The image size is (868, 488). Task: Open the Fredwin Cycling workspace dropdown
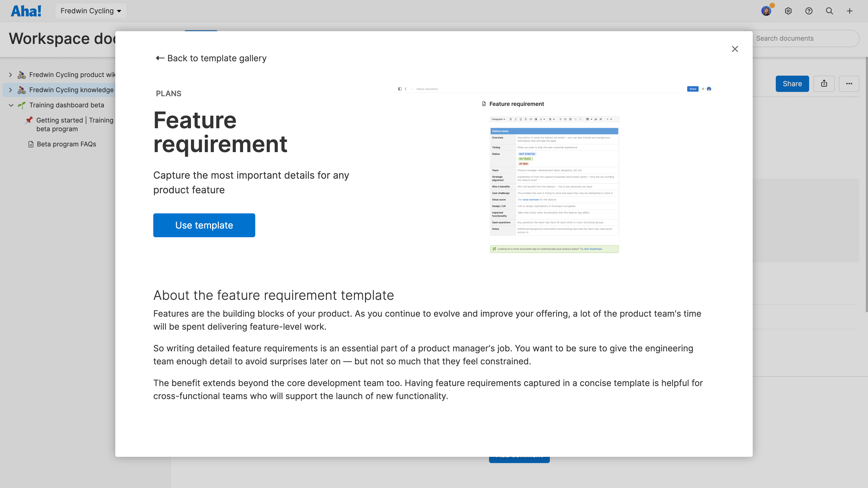[91, 11]
